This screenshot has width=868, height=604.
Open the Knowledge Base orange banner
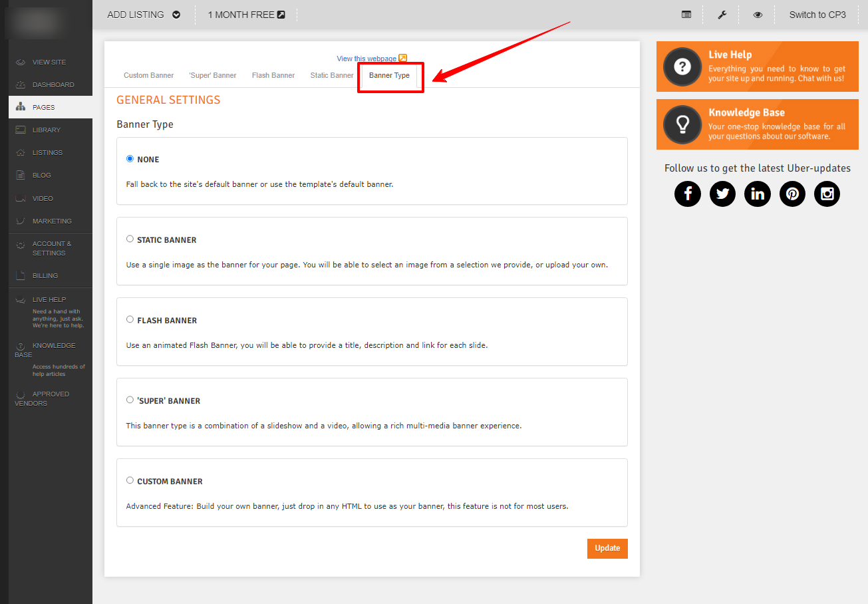pyautogui.click(x=758, y=124)
